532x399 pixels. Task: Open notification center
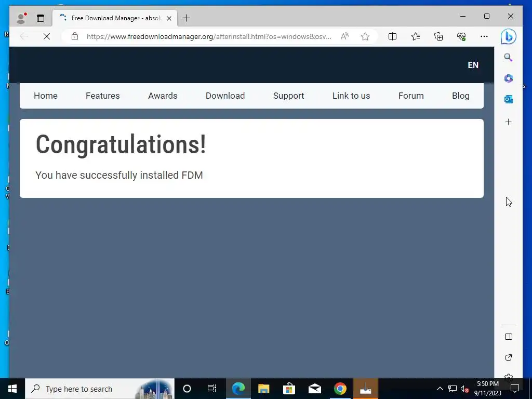pyautogui.click(x=515, y=389)
